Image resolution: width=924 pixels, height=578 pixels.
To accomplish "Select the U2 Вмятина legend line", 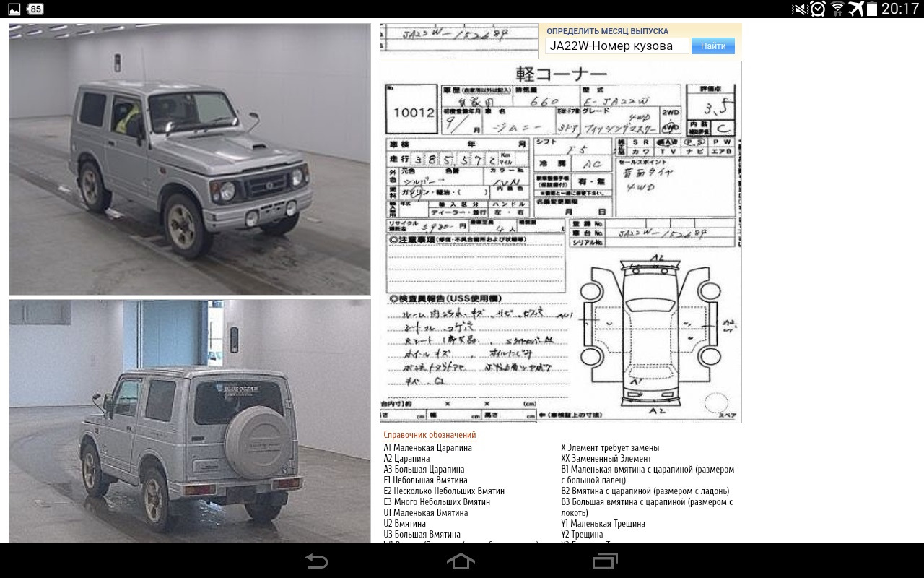I will point(404,524).
